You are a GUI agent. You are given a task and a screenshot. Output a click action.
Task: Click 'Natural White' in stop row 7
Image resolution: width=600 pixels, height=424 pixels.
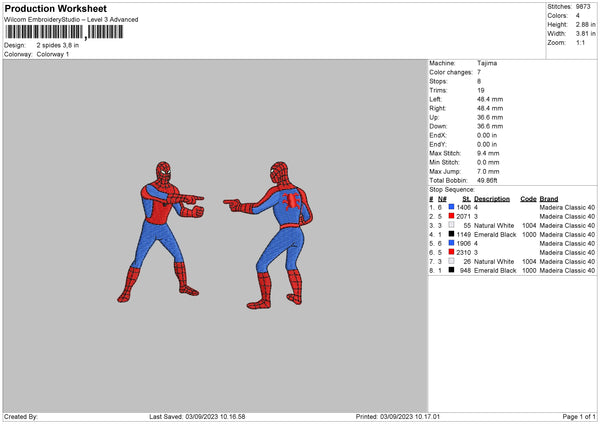click(494, 261)
